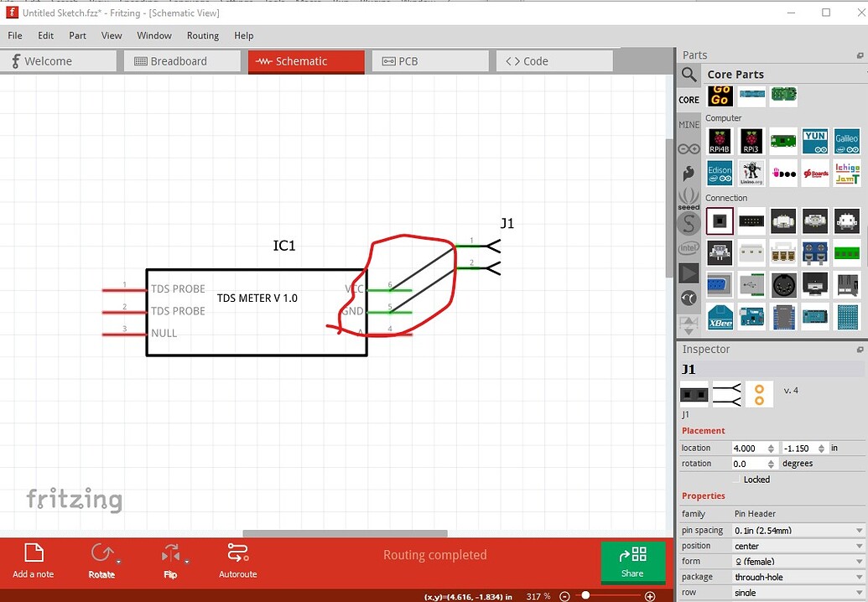Viewport: 868px width, 602px height.
Task: Click the location X value field
Action: point(748,449)
